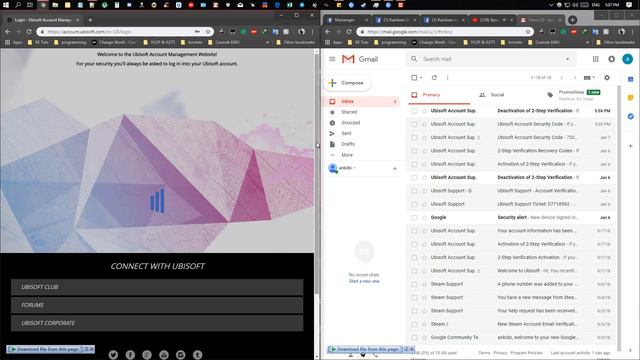Image resolution: width=640 pixels, height=360 pixels.
Task: Open the Windows Start button
Action: [x=6, y=5]
